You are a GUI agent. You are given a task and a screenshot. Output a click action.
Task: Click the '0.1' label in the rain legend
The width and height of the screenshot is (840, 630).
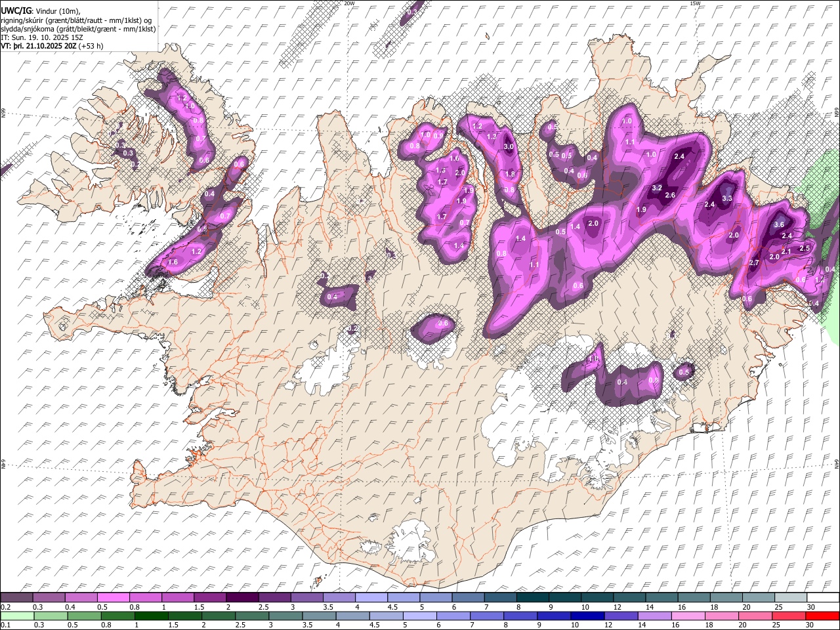pos(6,625)
